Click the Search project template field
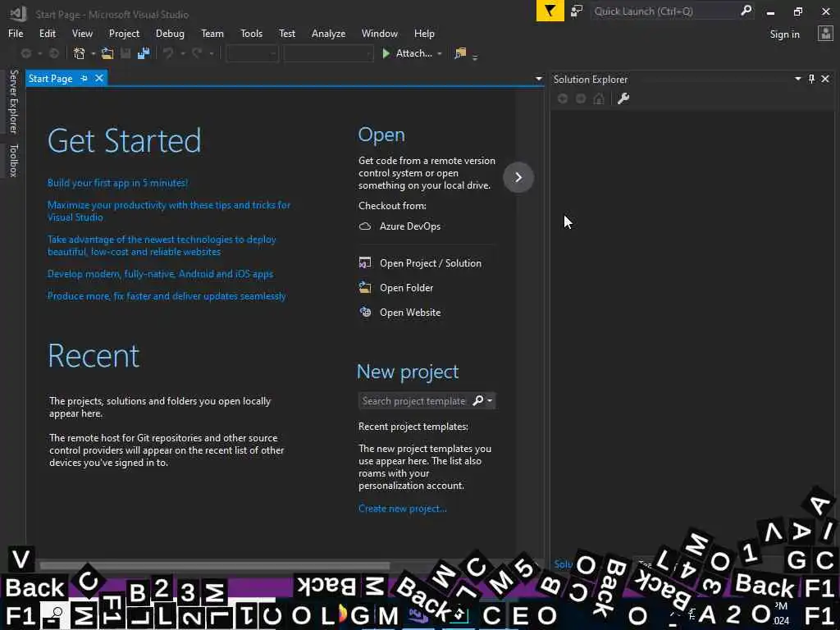This screenshot has width=840, height=630. pyautogui.click(x=413, y=400)
